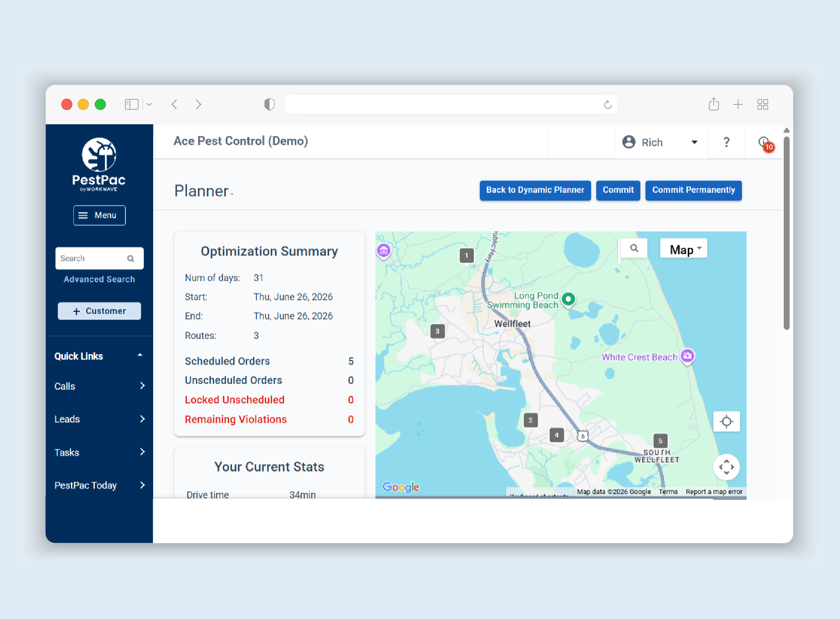Image resolution: width=840 pixels, height=619 pixels.
Task: Open a new browser tab
Action: coord(738,104)
